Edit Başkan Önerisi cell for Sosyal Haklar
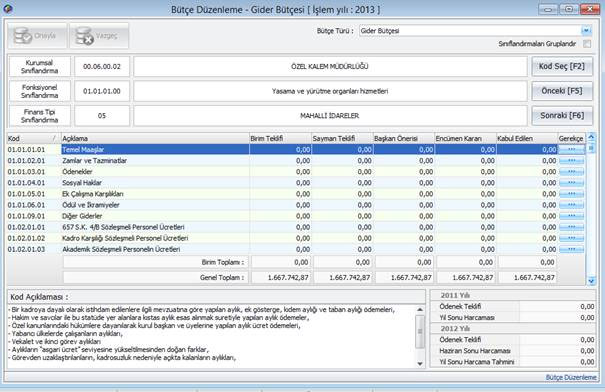This screenshot has height=392, width=605. (x=404, y=182)
